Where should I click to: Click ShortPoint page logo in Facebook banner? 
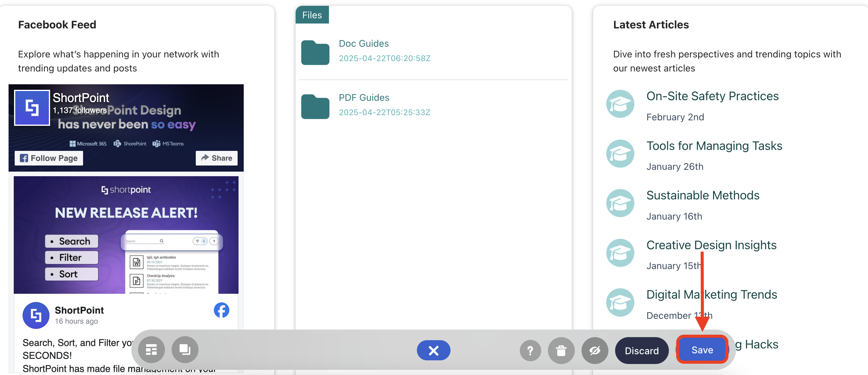tap(32, 108)
